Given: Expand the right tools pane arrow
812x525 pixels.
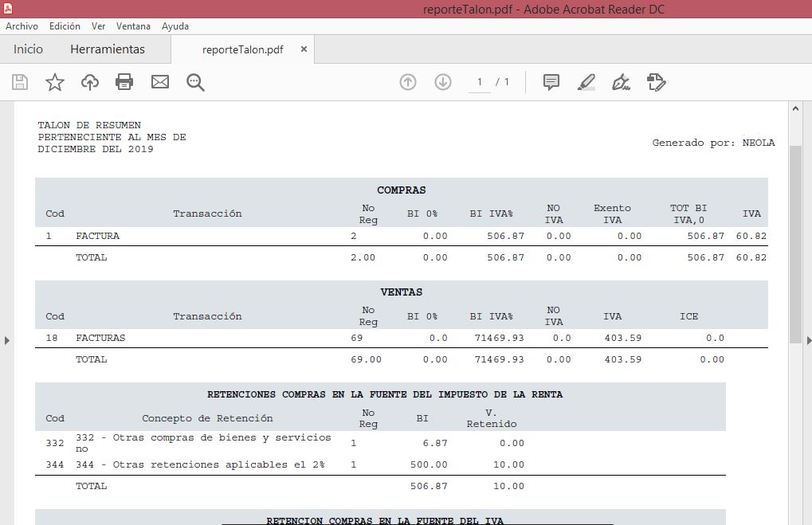Looking at the screenshot, I should click(807, 341).
